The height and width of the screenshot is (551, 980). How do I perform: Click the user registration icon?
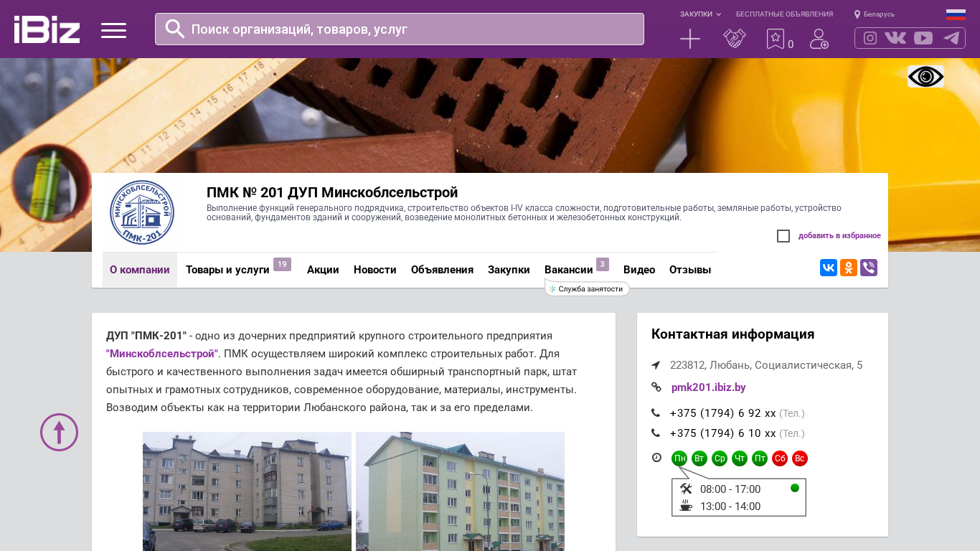[x=819, y=39]
